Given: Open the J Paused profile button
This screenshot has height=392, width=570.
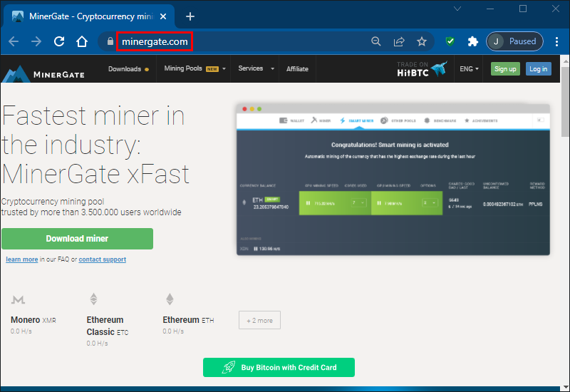Looking at the screenshot, I should pyautogui.click(x=514, y=41).
